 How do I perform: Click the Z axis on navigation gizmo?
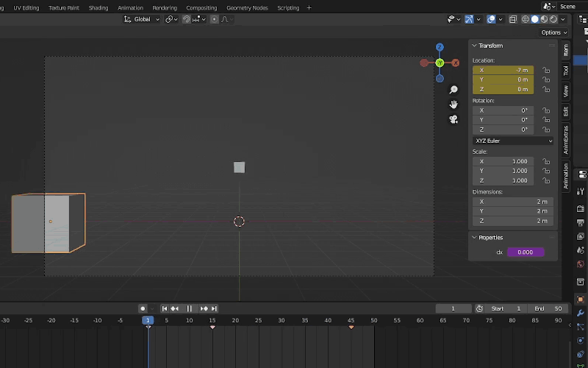[x=440, y=47]
